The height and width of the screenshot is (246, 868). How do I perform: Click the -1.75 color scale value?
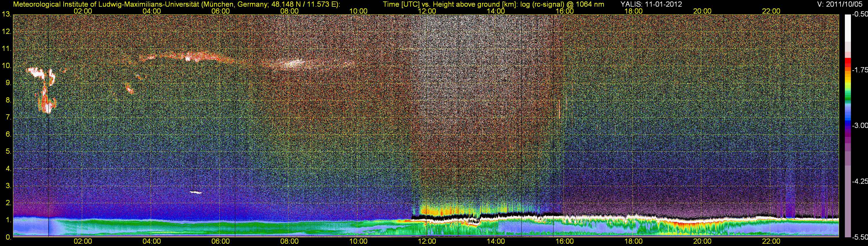coord(860,70)
